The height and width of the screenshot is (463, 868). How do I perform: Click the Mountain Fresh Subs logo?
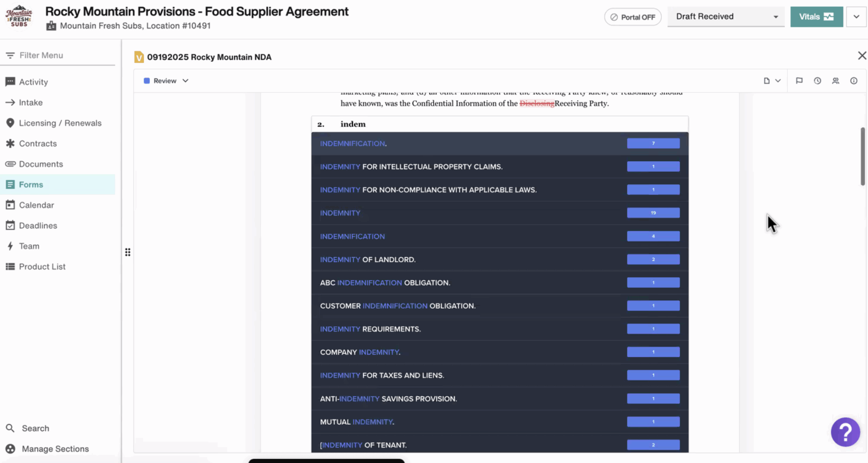click(x=19, y=17)
